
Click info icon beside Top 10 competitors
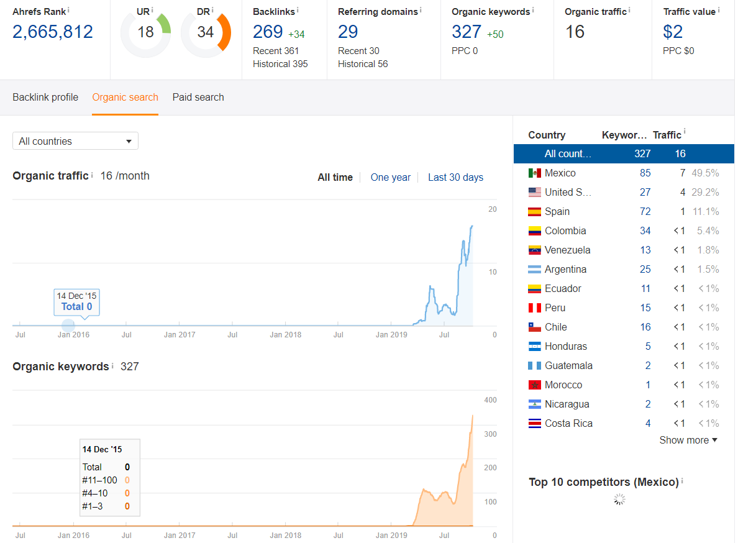tap(682, 480)
